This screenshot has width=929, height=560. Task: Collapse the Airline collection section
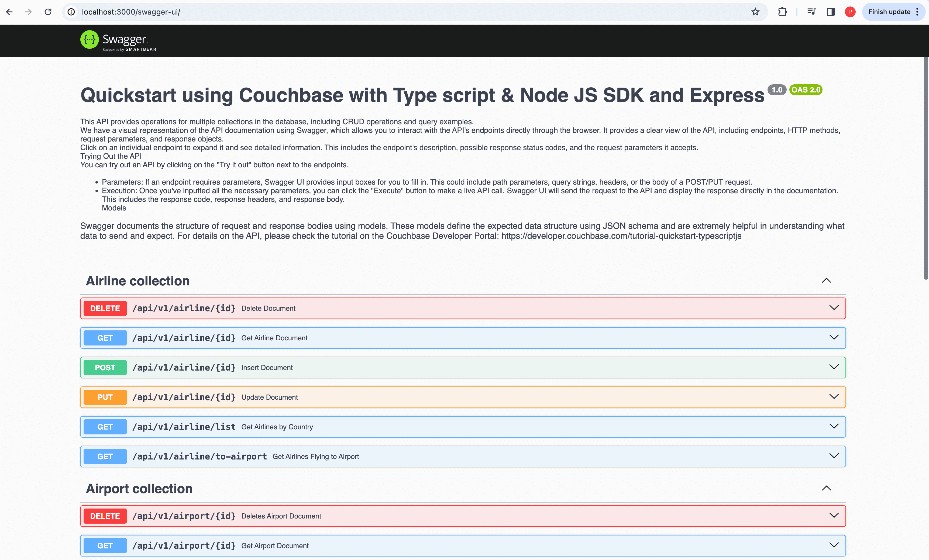pos(826,280)
